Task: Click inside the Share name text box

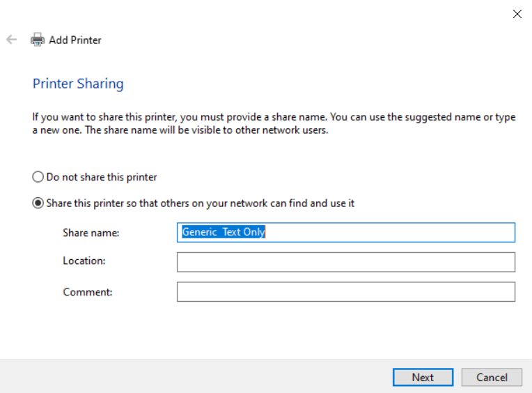Action: (390, 232)
